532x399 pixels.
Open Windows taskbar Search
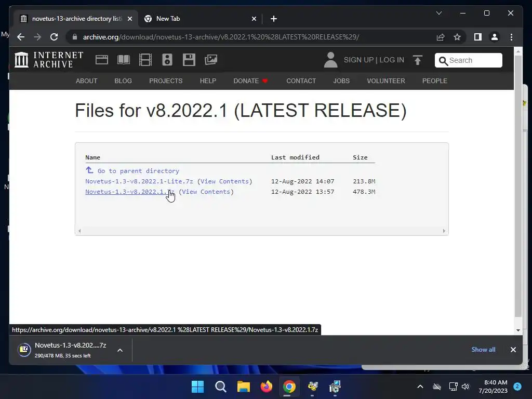click(x=220, y=387)
